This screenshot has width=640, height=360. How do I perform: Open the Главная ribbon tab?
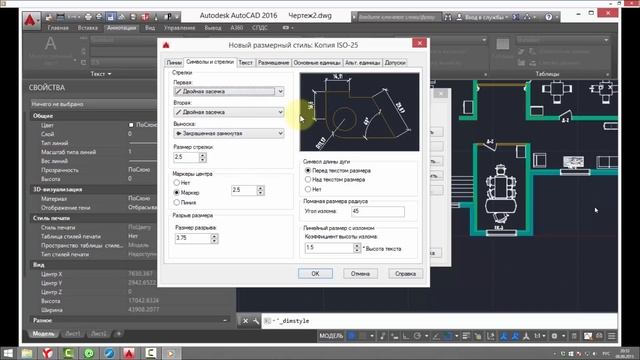pyautogui.click(x=58, y=28)
